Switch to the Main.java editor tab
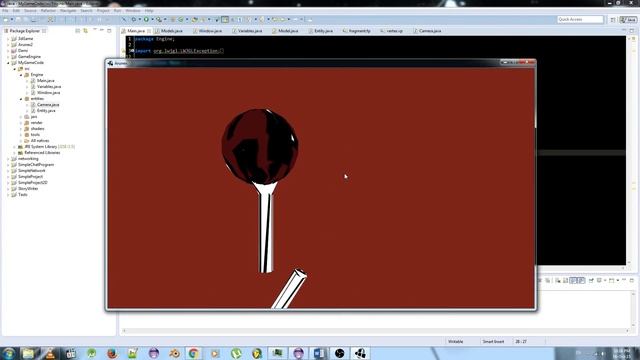The image size is (640, 360). [x=136, y=31]
